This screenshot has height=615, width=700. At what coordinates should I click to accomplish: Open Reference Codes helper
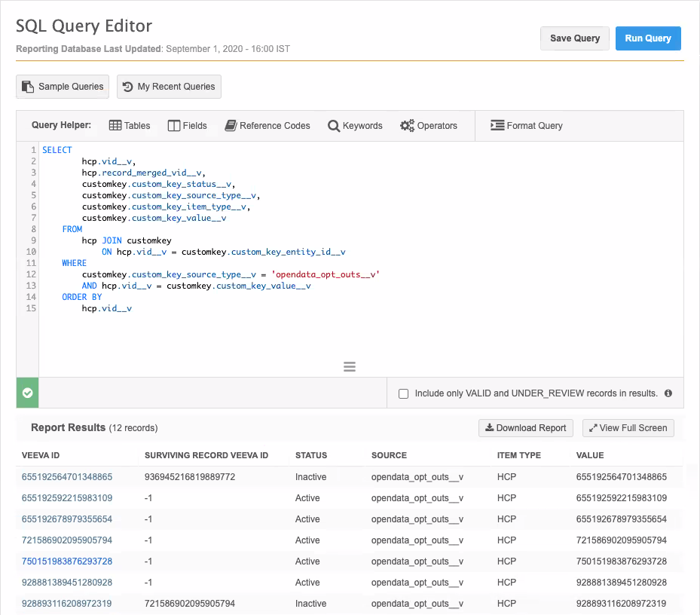pyautogui.click(x=267, y=126)
